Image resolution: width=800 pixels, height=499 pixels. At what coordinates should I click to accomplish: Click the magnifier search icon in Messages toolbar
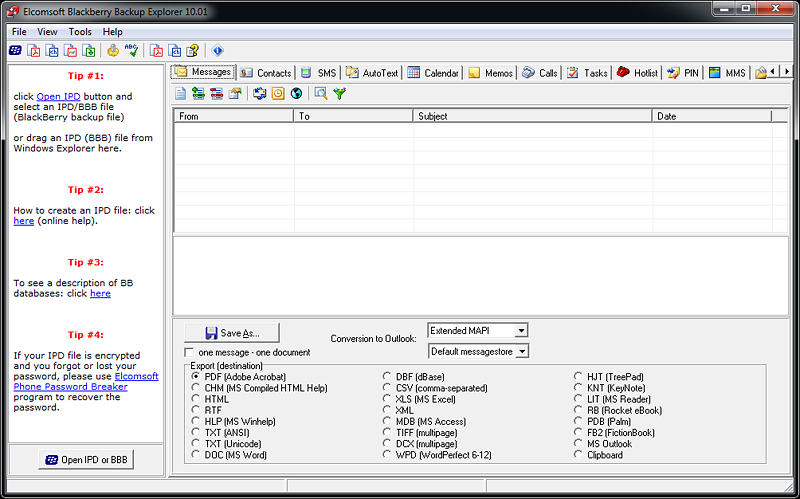[x=321, y=94]
